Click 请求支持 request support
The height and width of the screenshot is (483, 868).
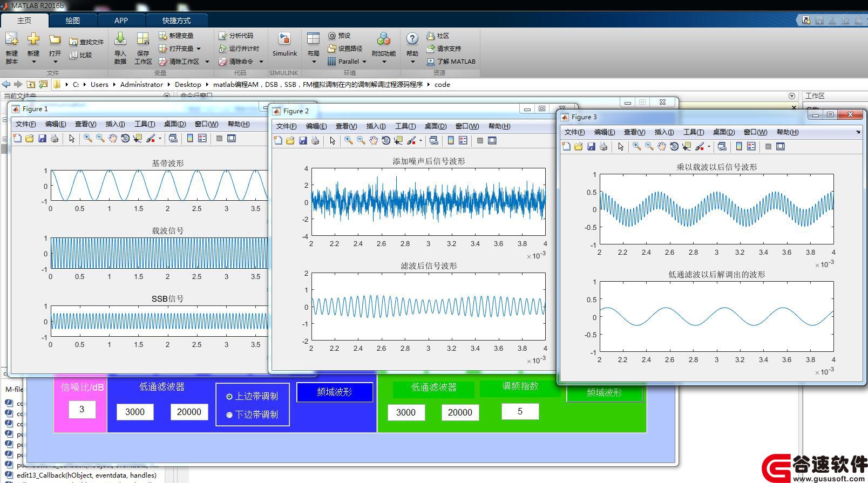coord(444,48)
